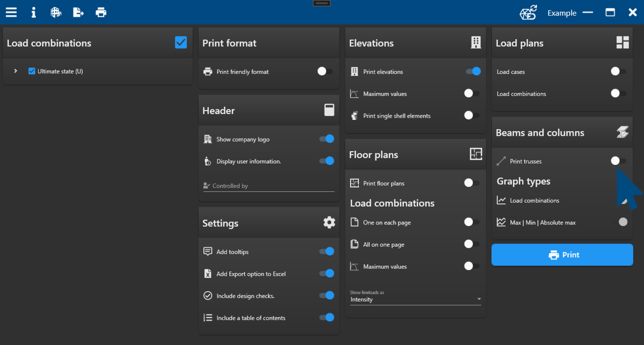
Task: Click the Controlled by input field
Action: pyautogui.click(x=269, y=186)
